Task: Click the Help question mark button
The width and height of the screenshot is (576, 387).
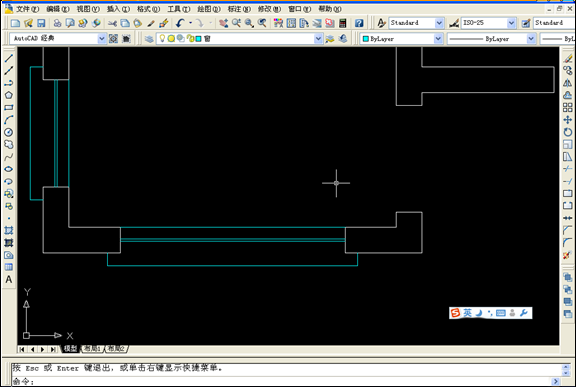Action: 359,23
